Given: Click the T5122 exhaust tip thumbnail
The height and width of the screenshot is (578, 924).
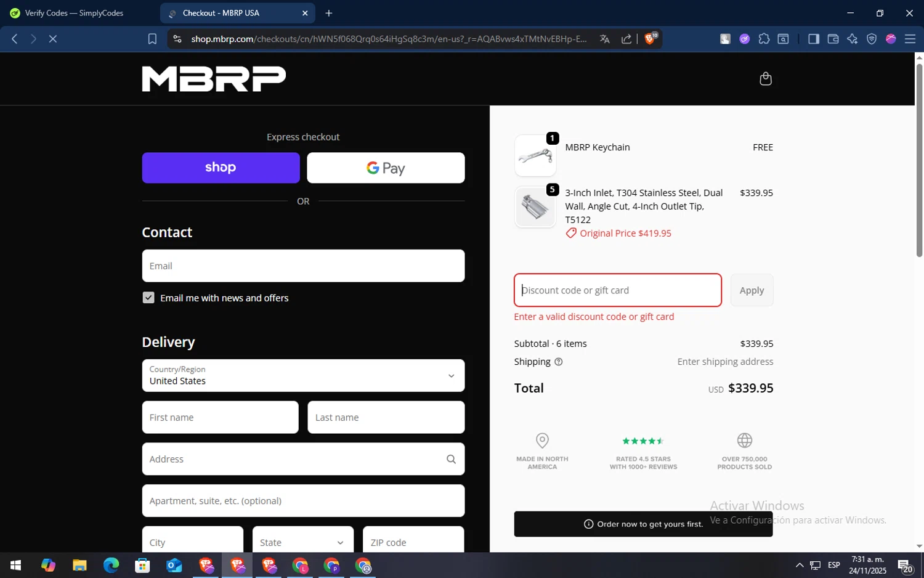Looking at the screenshot, I should click(535, 207).
